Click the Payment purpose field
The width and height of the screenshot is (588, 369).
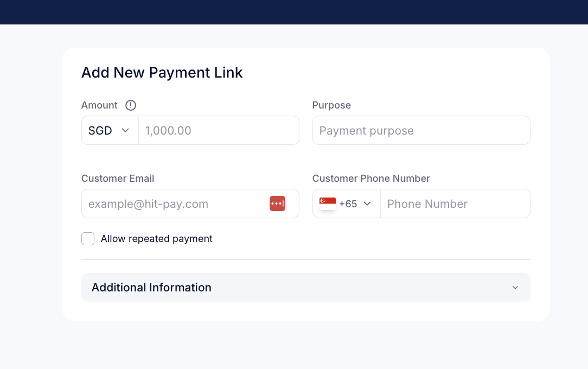tap(421, 130)
